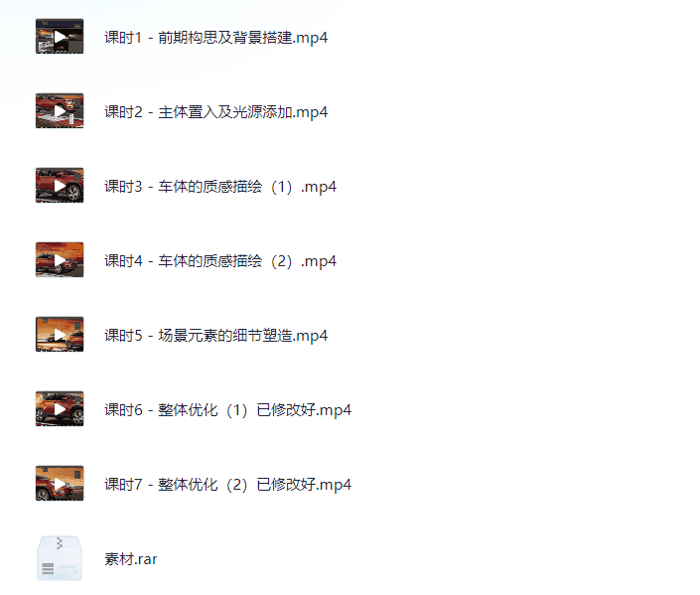Open 课时7 - 整体优化（2）已修改好.mp4 name
The image size is (700, 595).
(x=227, y=484)
